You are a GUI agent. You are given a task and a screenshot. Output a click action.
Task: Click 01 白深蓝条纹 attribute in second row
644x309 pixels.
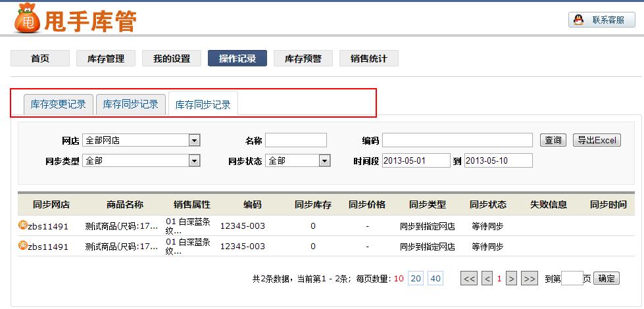188,247
